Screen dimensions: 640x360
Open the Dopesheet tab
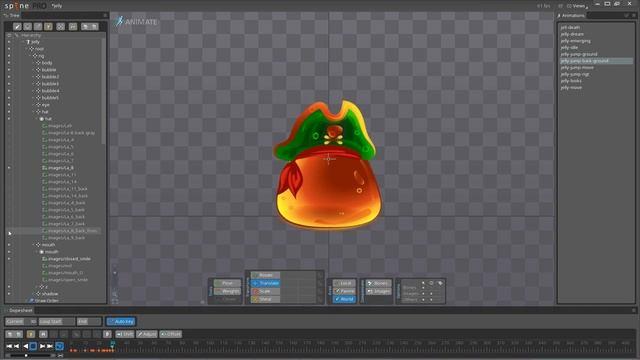(18, 310)
